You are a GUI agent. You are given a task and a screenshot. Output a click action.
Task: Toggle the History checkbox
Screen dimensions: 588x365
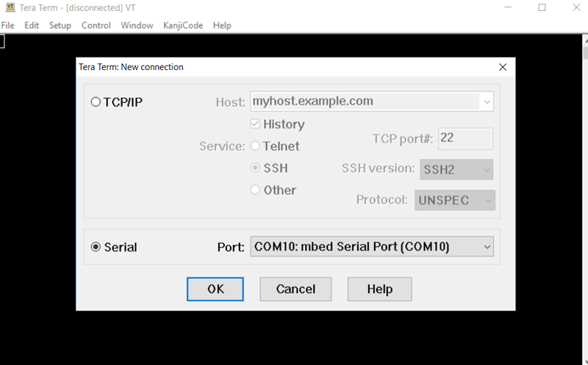click(x=256, y=124)
